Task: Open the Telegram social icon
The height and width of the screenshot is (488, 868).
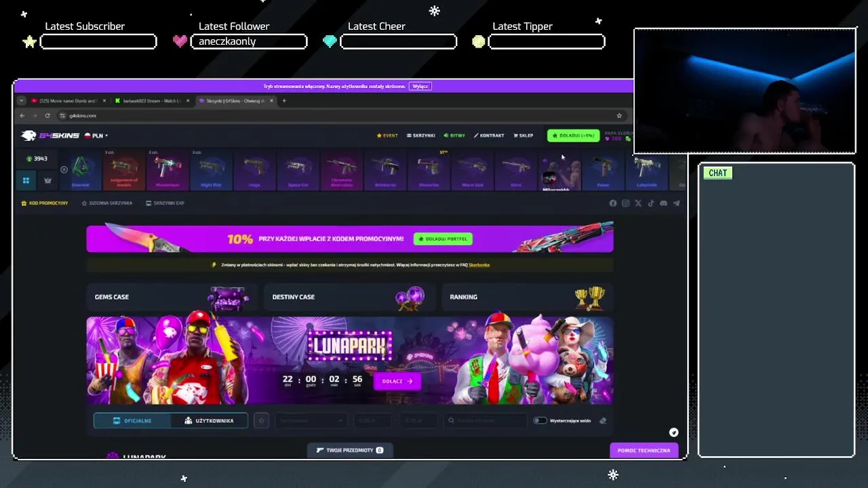Action: pyautogui.click(x=676, y=203)
